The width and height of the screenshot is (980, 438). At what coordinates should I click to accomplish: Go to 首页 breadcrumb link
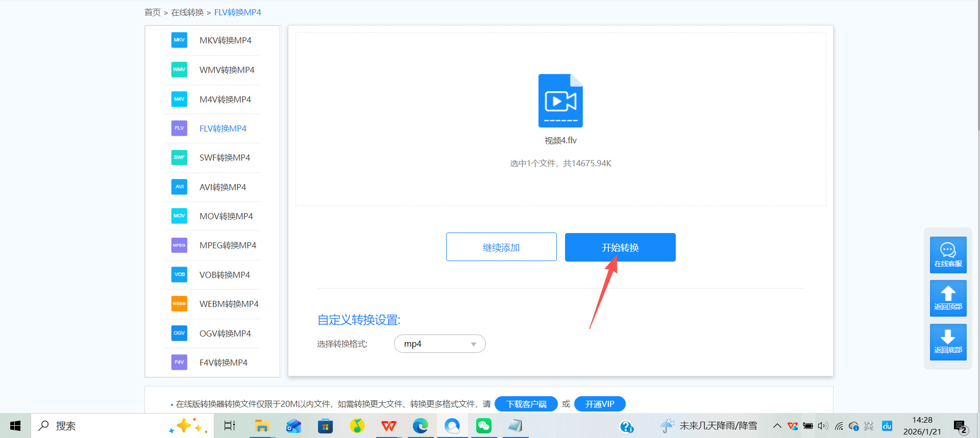[153, 12]
